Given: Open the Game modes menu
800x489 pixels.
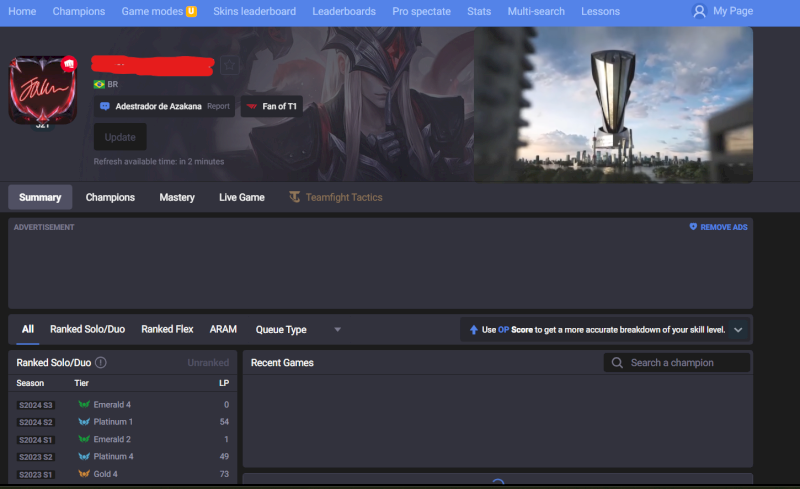Looking at the screenshot, I should (x=152, y=11).
